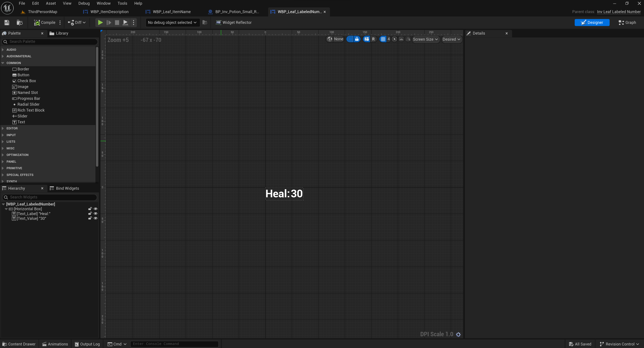Expand the PANEL palette category
Image resolution: width=644 pixels, height=348 pixels.
(11, 161)
